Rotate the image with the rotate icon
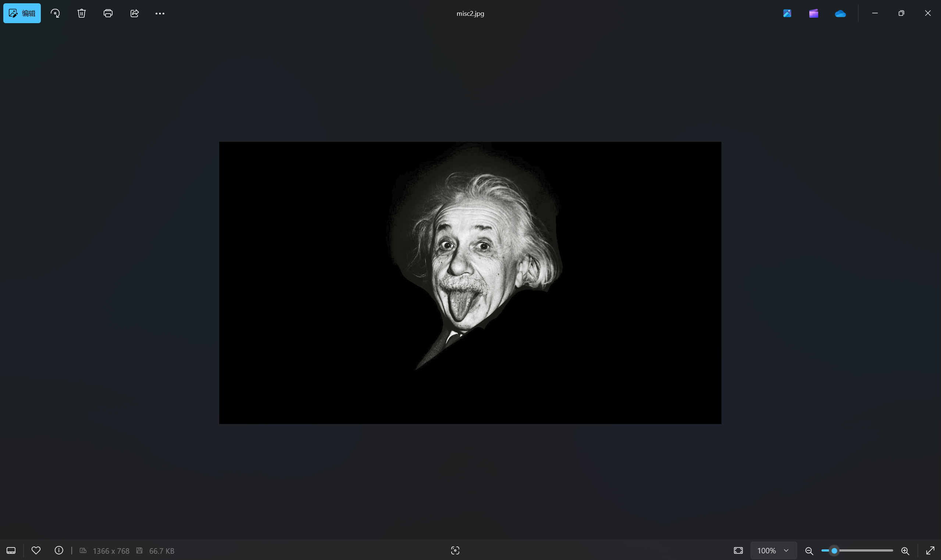This screenshot has height=560, width=941. click(x=55, y=13)
